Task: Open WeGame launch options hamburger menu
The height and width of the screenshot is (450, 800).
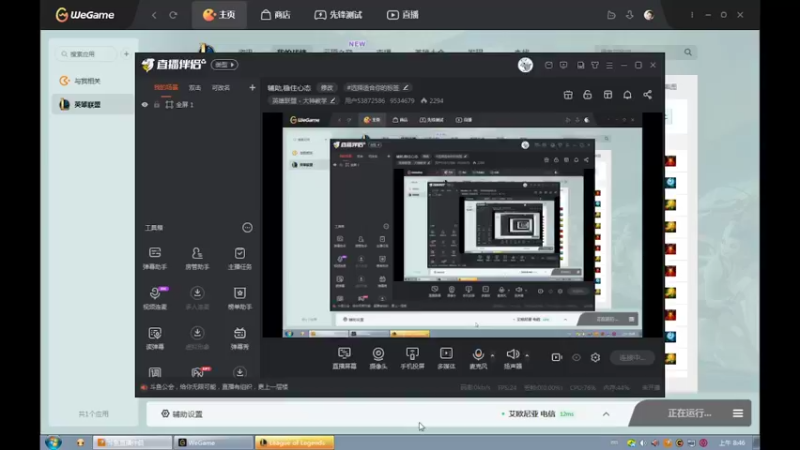Action: tap(738, 413)
